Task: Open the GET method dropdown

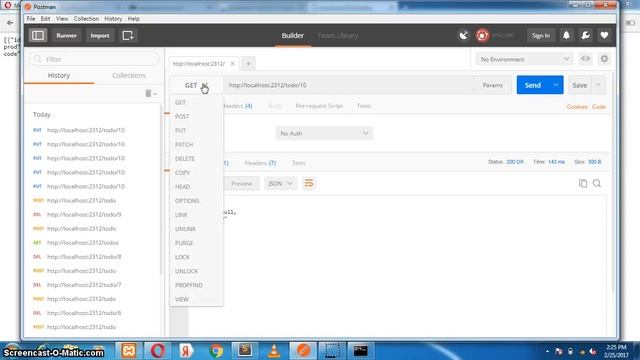Action: tap(196, 85)
